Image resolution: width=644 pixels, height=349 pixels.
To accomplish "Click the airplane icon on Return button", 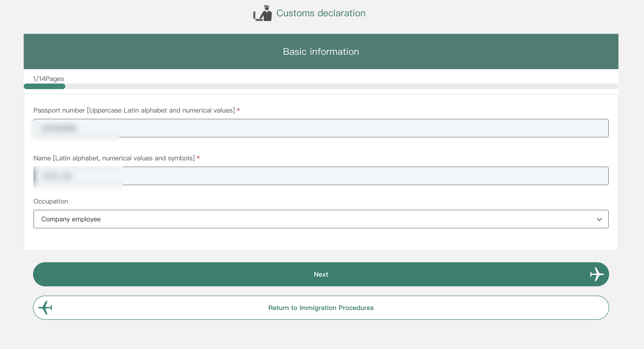I will (x=45, y=307).
